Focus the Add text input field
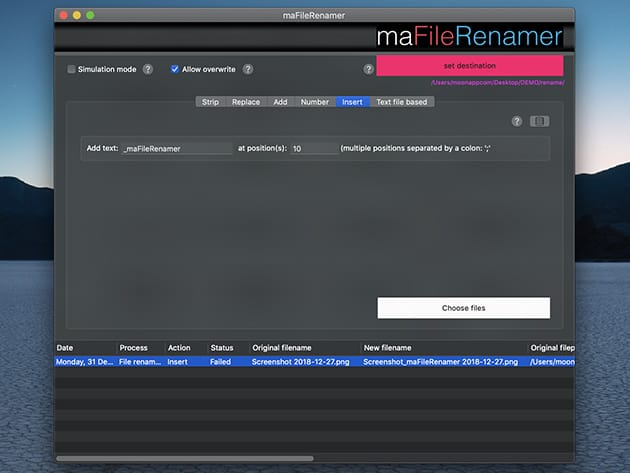 [177, 148]
